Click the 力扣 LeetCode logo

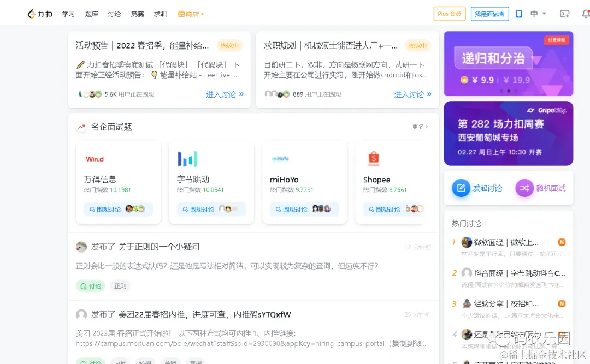pos(39,14)
